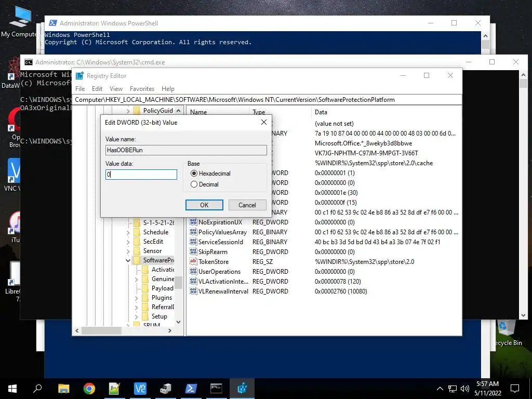Show hidden system tray icons
Image resolution: width=532 pixels, height=399 pixels.
point(440,389)
